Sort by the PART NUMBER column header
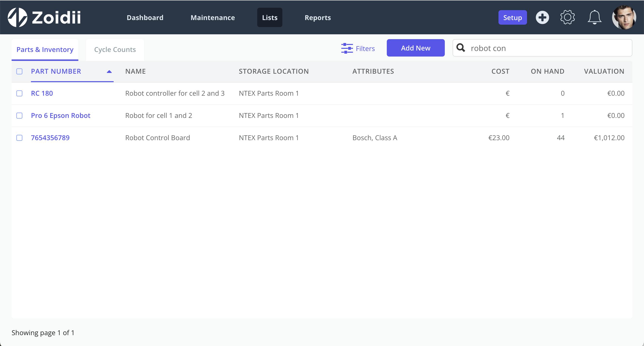 click(56, 72)
